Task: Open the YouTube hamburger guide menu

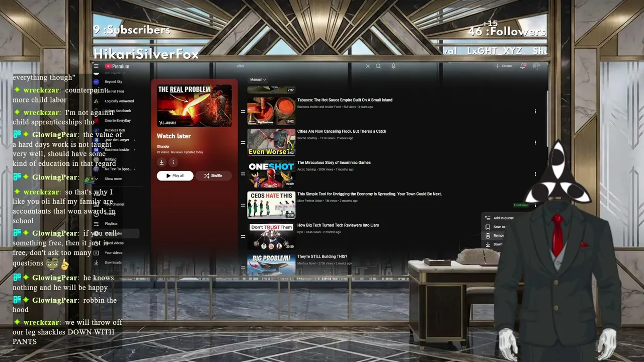Action: pyautogui.click(x=96, y=66)
